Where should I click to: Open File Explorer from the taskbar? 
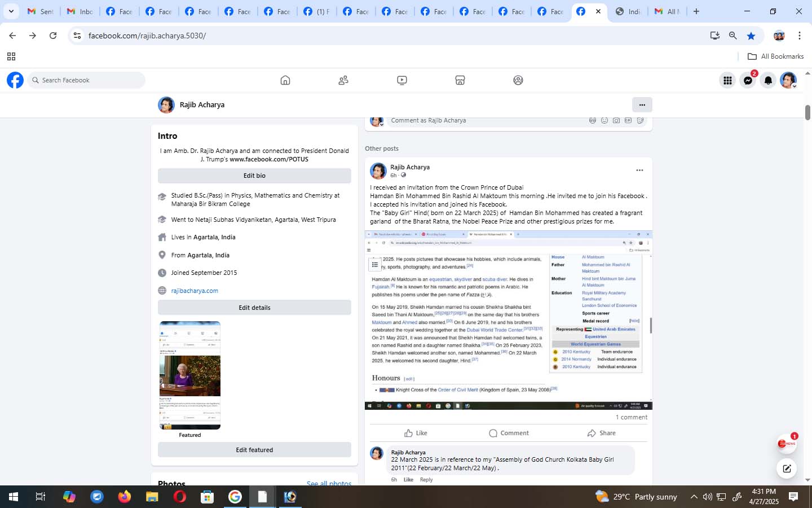pyautogui.click(x=152, y=497)
